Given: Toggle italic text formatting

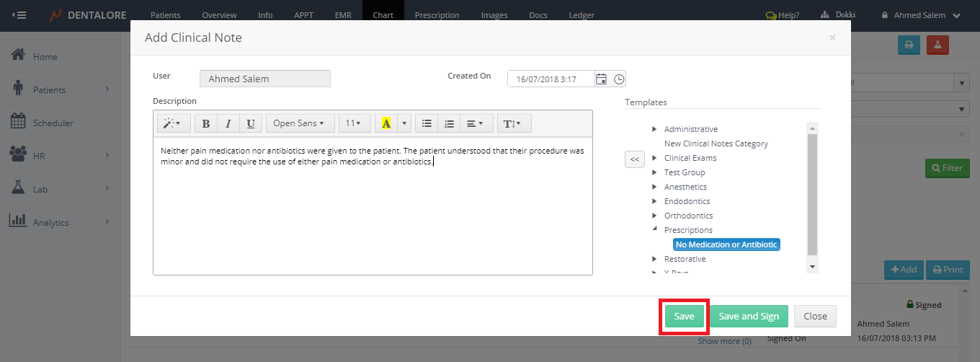Looking at the screenshot, I should (x=228, y=123).
